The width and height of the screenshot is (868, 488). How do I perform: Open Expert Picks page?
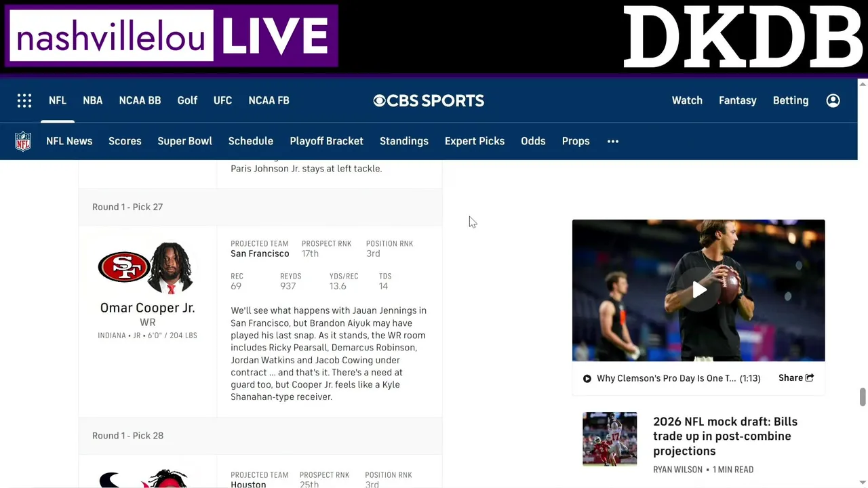475,141
